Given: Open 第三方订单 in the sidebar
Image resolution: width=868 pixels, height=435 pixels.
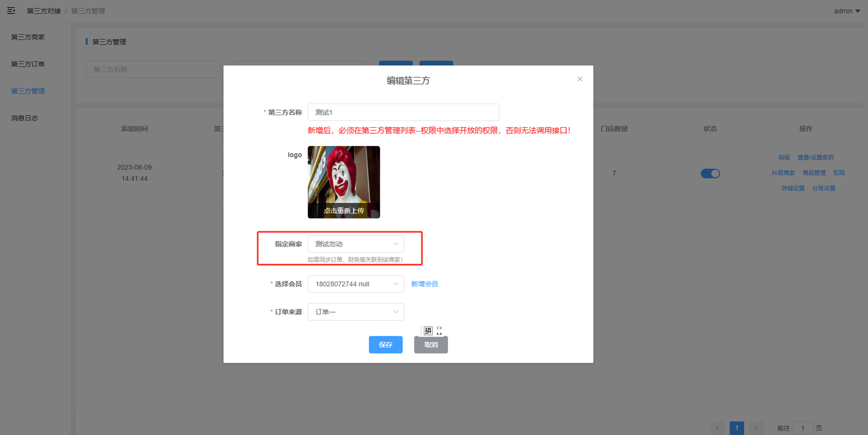Looking at the screenshot, I should tap(28, 64).
